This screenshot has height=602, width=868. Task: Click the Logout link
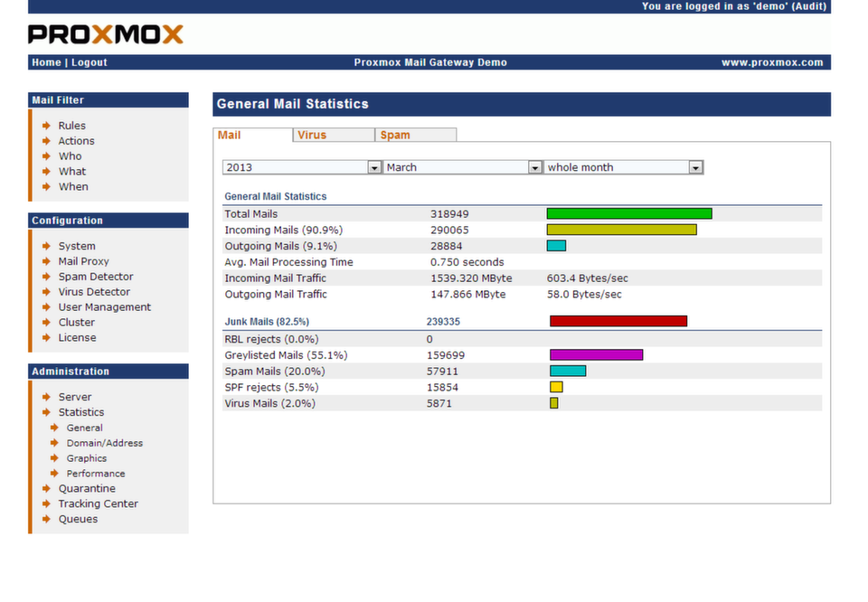coord(90,62)
